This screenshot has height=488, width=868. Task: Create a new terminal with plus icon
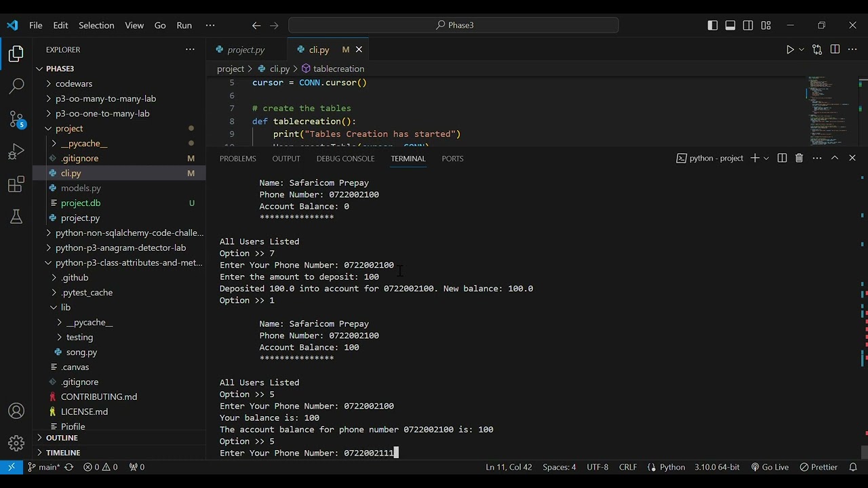(755, 158)
